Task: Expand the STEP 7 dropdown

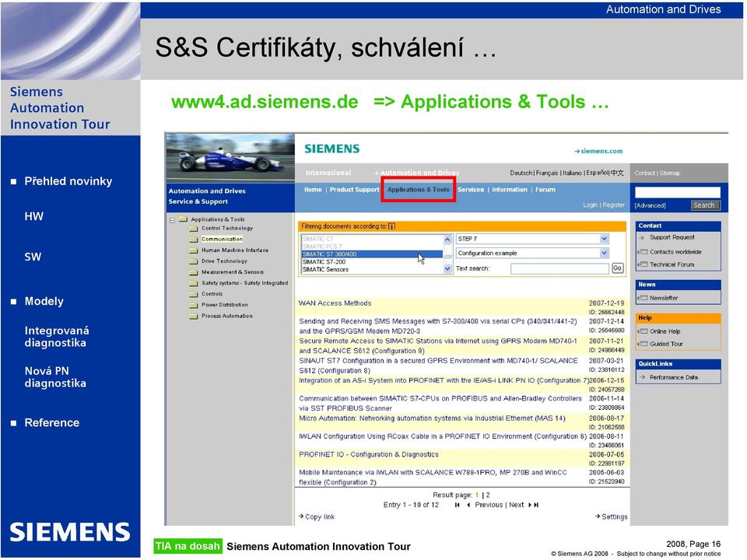Action: (604, 239)
